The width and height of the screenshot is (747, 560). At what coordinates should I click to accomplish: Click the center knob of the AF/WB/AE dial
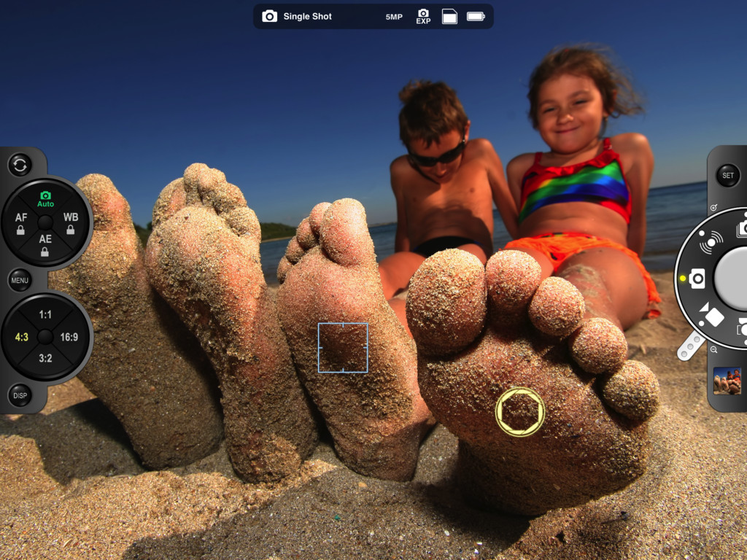point(45,222)
